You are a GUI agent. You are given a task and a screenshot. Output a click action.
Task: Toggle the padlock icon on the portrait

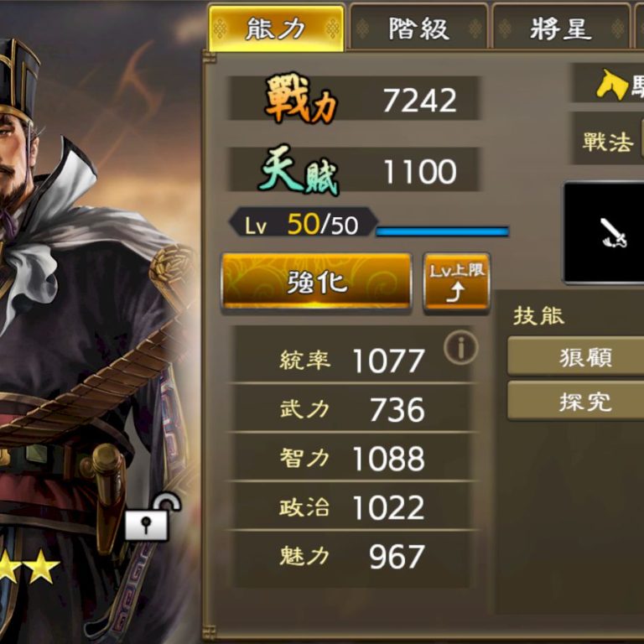pyautogui.click(x=152, y=517)
